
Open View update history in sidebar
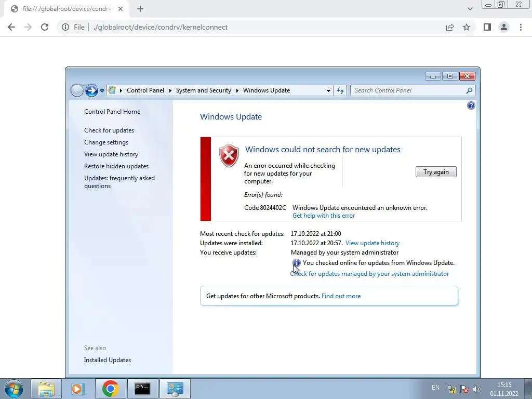tap(111, 154)
